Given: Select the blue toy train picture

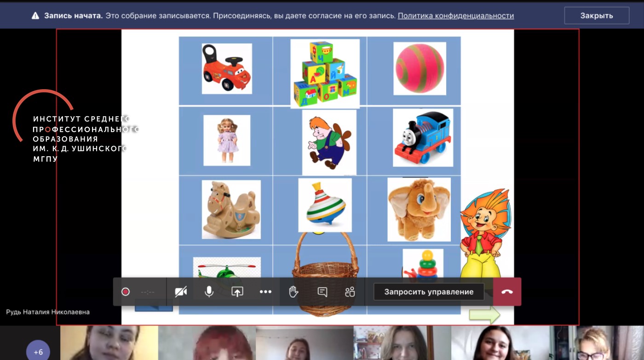Looking at the screenshot, I should coord(423,137).
